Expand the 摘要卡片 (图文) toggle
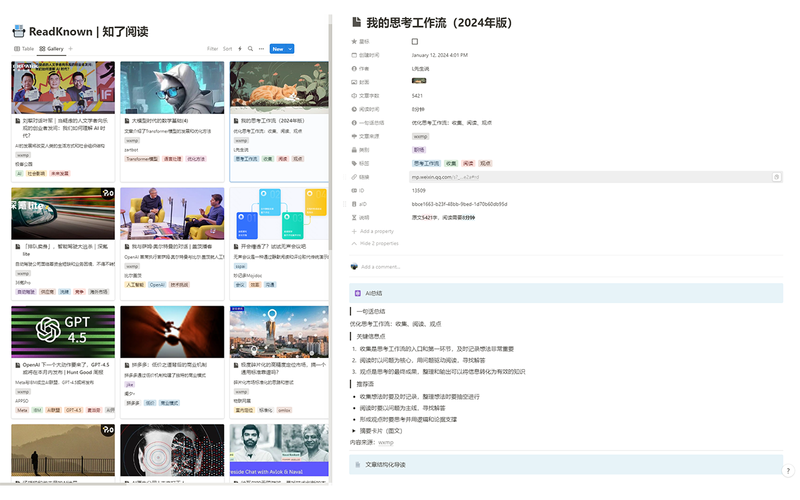Image resolution: width=800 pixels, height=500 pixels. click(x=354, y=431)
